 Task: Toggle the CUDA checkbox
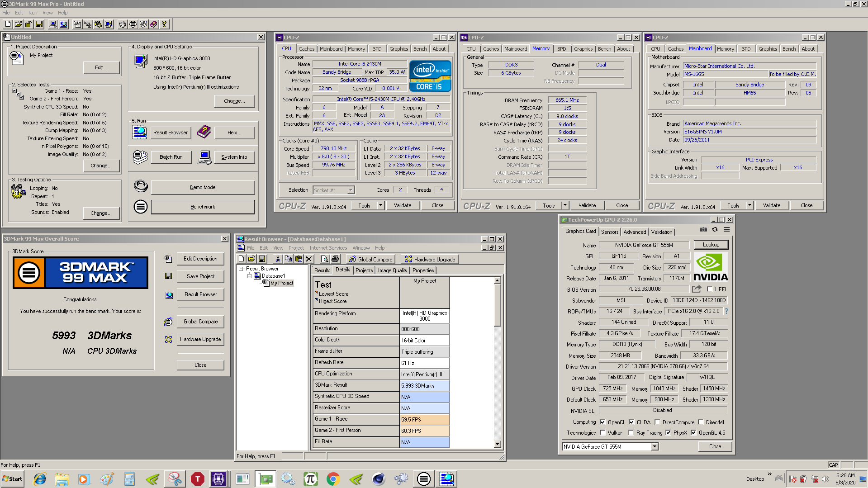[631, 422]
